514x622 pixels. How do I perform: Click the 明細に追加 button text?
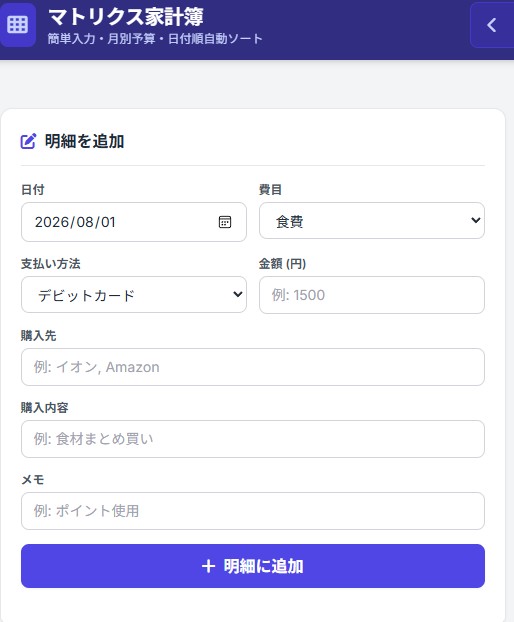[x=263, y=566]
